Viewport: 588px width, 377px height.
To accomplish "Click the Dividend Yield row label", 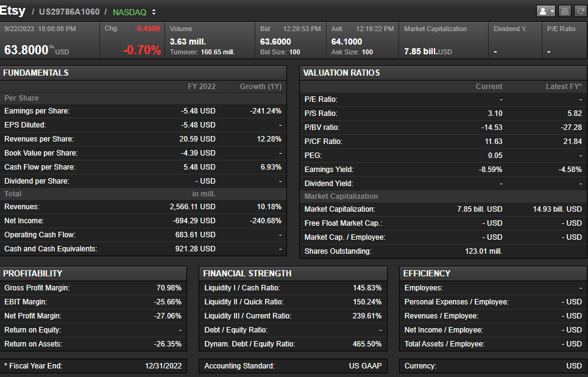I will (x=328, y=184).
